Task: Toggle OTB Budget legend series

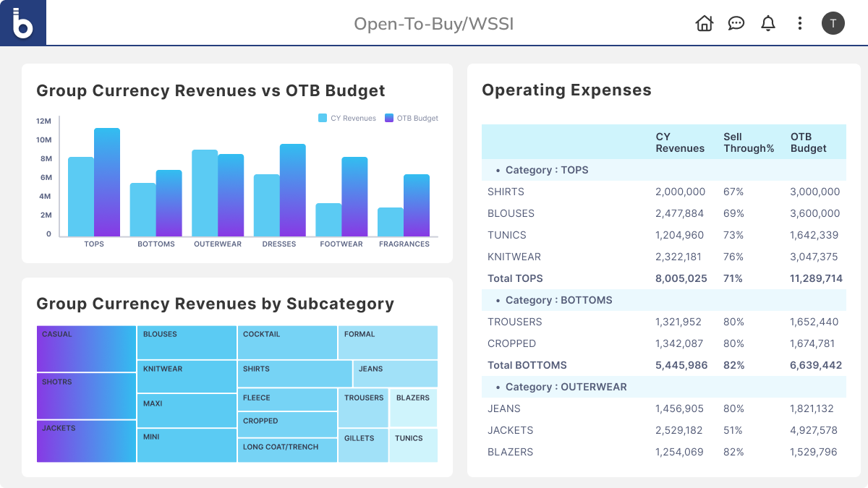Action: pyautogui.click(x=411, y=119)
